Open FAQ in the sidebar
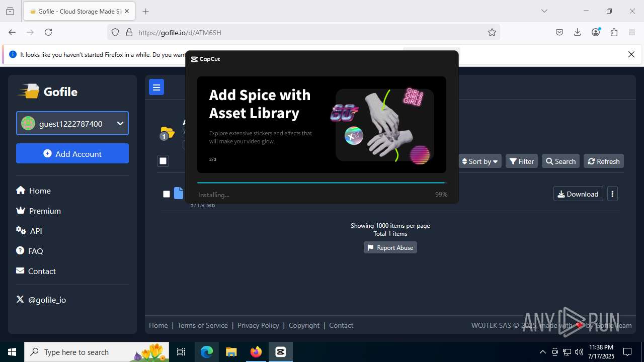Viewport: 644px width, 362px height. coord(30,251)
